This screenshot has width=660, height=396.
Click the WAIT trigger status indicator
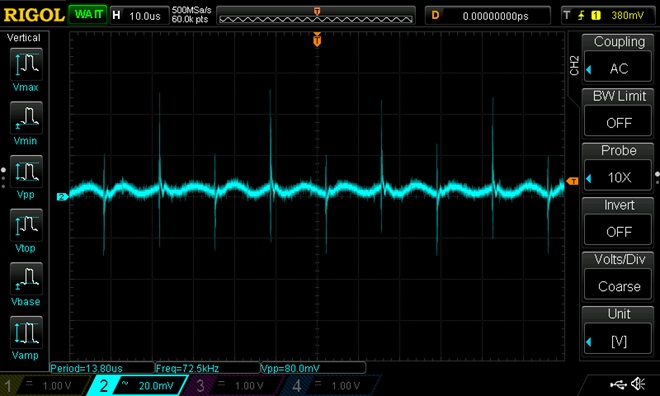[x=88, y=15]
